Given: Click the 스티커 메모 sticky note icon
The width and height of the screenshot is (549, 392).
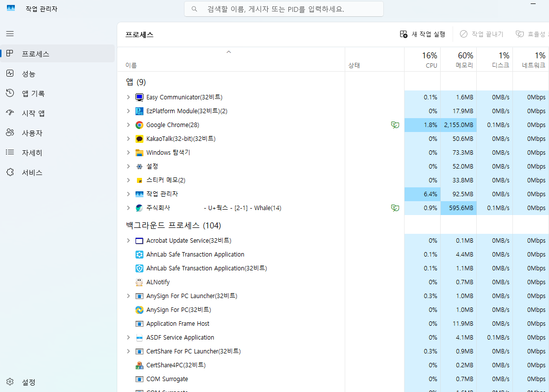Looking at the screenshot, I should (139, 180).
